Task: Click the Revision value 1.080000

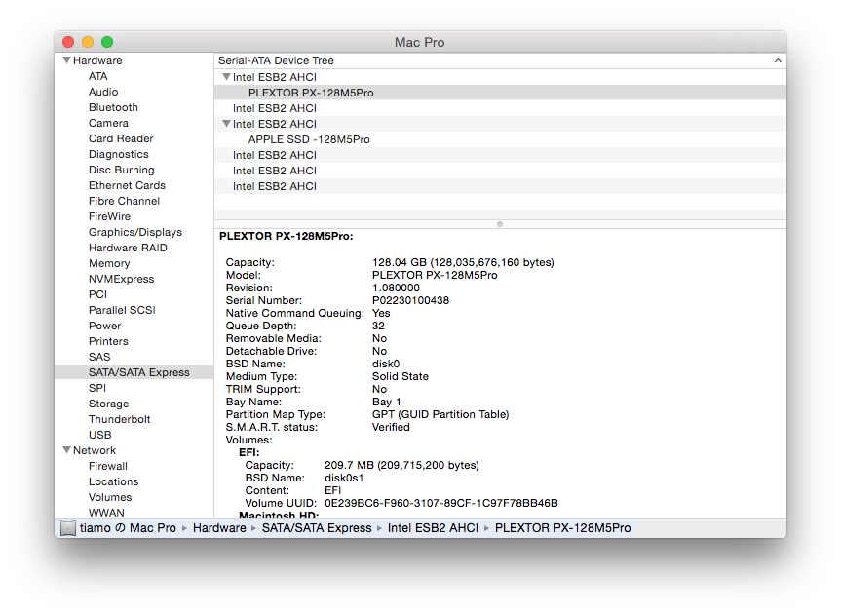Action: point(396,288)
